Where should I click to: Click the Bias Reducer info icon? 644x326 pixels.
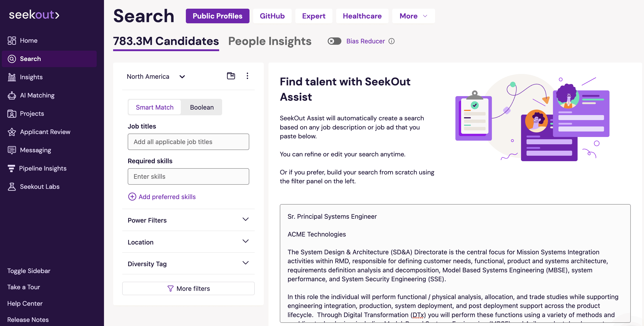392,41
